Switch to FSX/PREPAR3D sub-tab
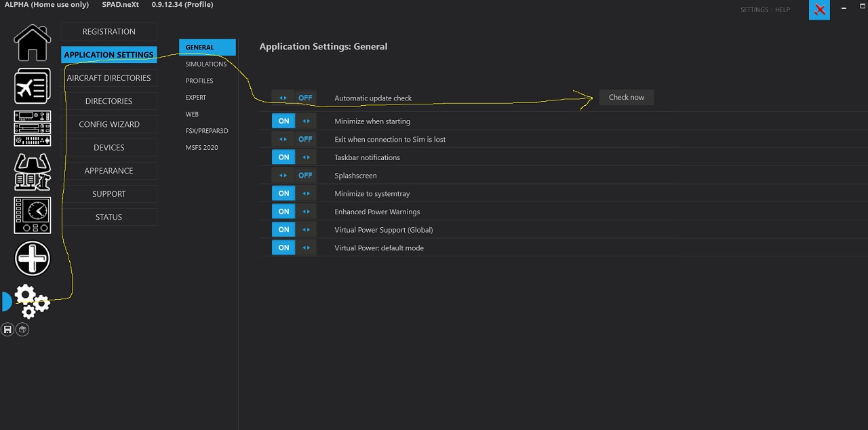Image resolution: width=868 pixels, height=430 pixels. [207, 131]
